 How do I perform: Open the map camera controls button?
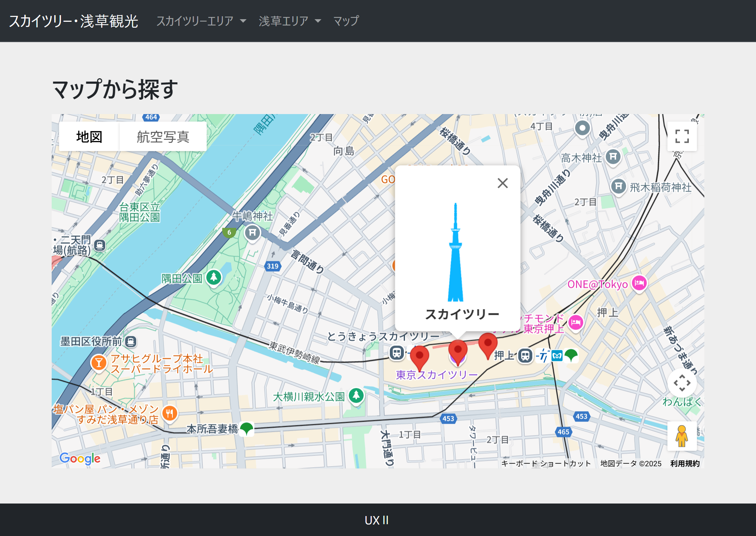(682, 383)
